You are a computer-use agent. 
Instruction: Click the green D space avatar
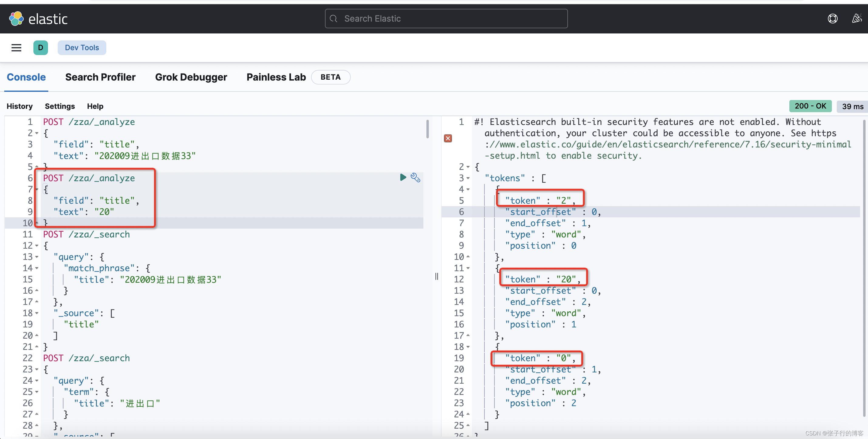(x=40, y=47)
